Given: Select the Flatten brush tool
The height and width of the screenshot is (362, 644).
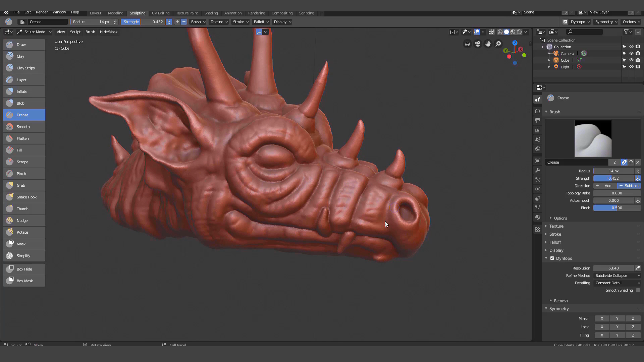Looking at the screenshot, I should click(x=24, y=138).
